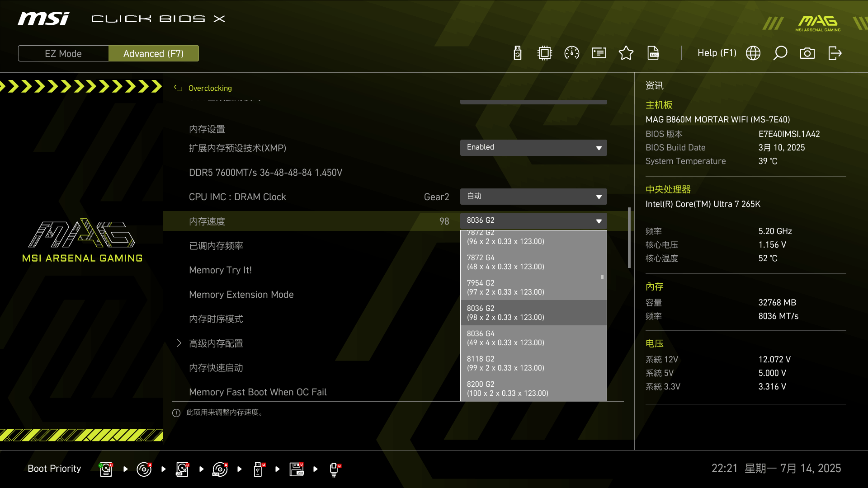
Task: Switch to EZ Mode
Action: tap(63, 53)
